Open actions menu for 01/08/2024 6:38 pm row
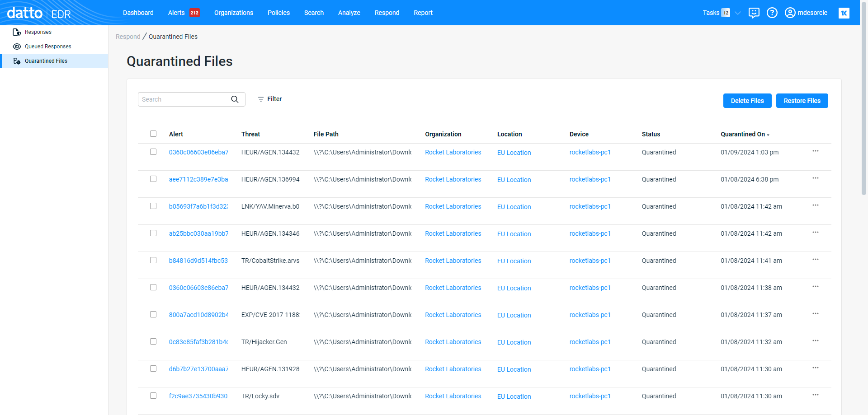 815,178
